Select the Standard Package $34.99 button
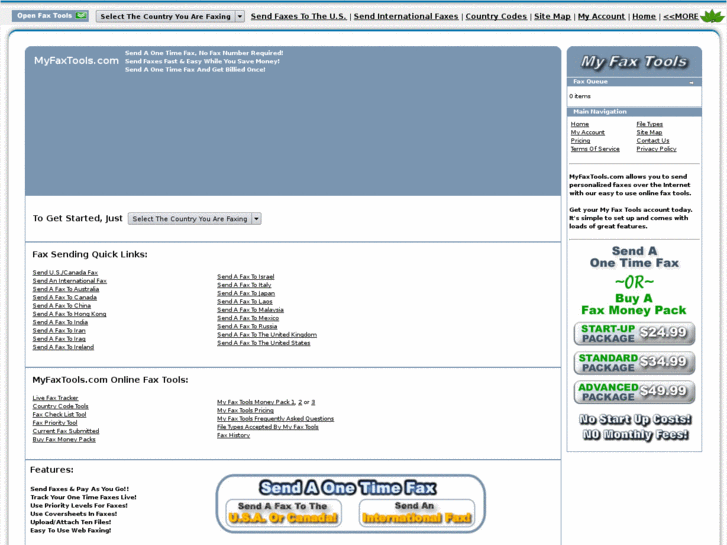Viewport: 727px width, 545px height. (x=634, y=363)
